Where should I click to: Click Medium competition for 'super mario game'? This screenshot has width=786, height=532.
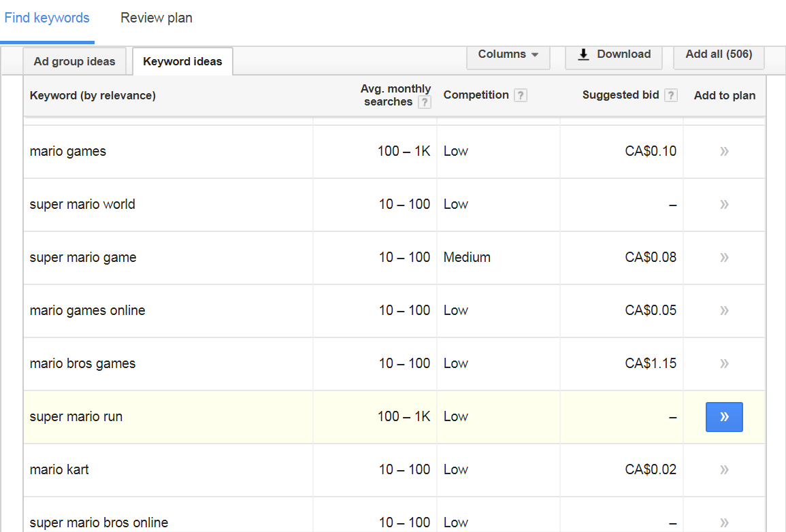coord(467,257)
